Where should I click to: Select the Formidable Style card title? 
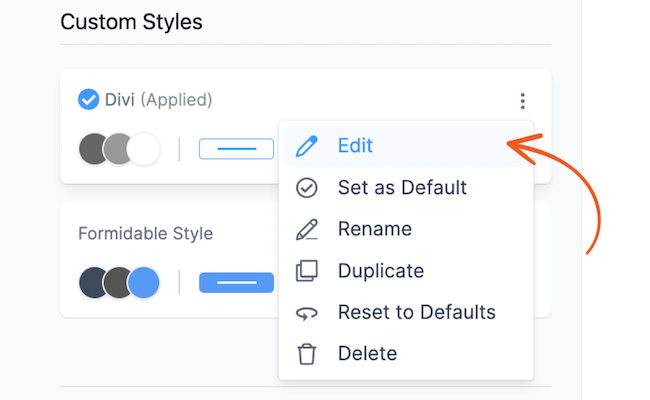click(x=146, y=234)
